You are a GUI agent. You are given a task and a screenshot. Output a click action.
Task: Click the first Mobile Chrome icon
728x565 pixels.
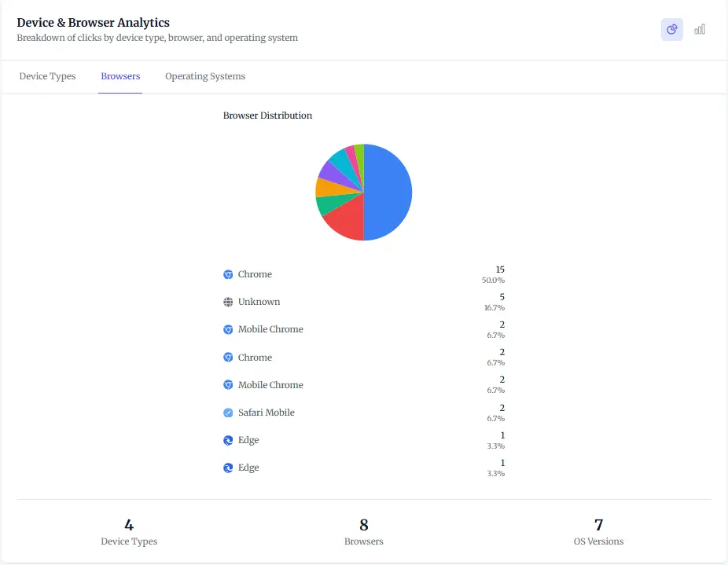(x=228, y=329)
